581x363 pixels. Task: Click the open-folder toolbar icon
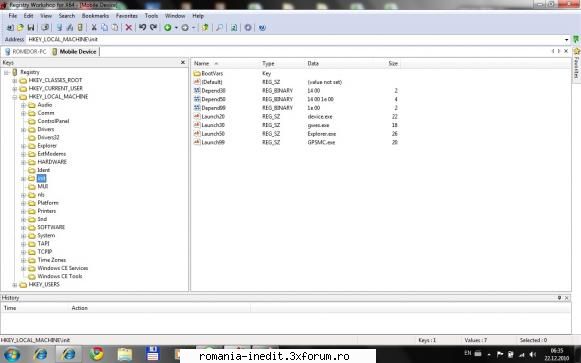(20, 27)
